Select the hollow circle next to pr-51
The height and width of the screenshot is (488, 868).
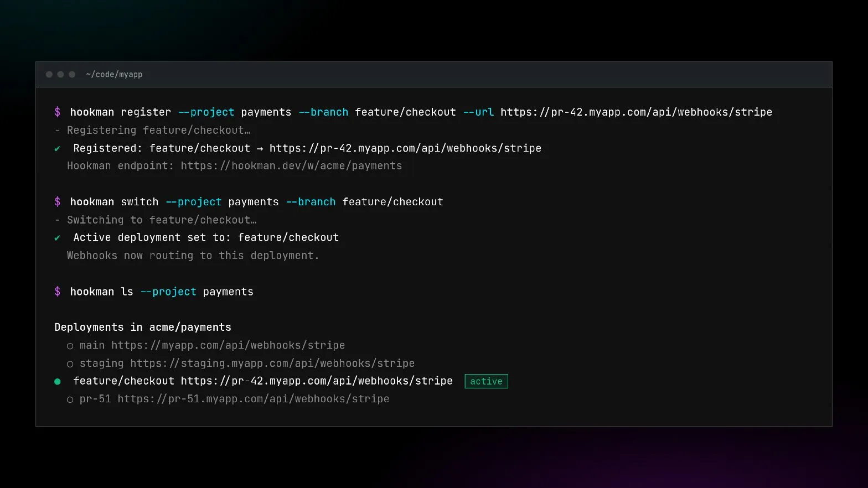coord(70,399)
